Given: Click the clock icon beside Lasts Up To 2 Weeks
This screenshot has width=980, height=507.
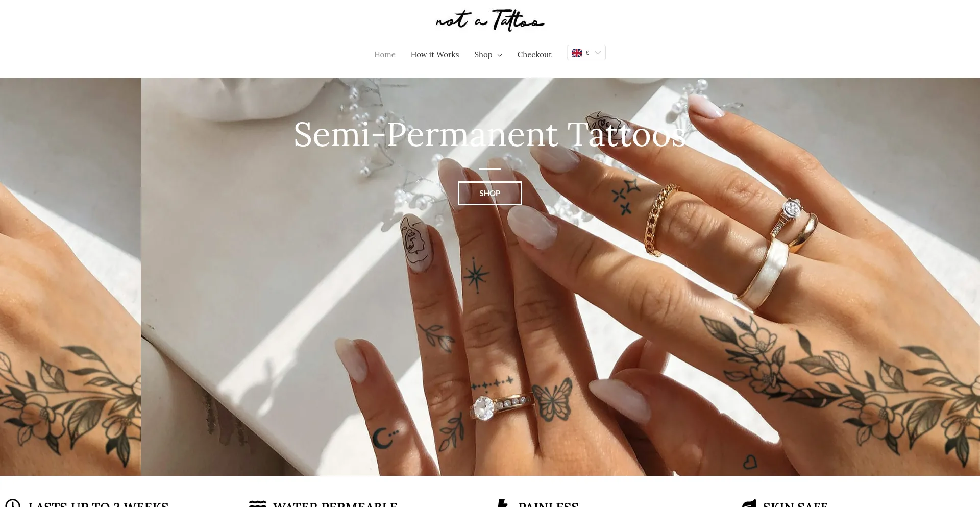Looking at the screenshot, I should pyautogui.click(x=12, y=503).
